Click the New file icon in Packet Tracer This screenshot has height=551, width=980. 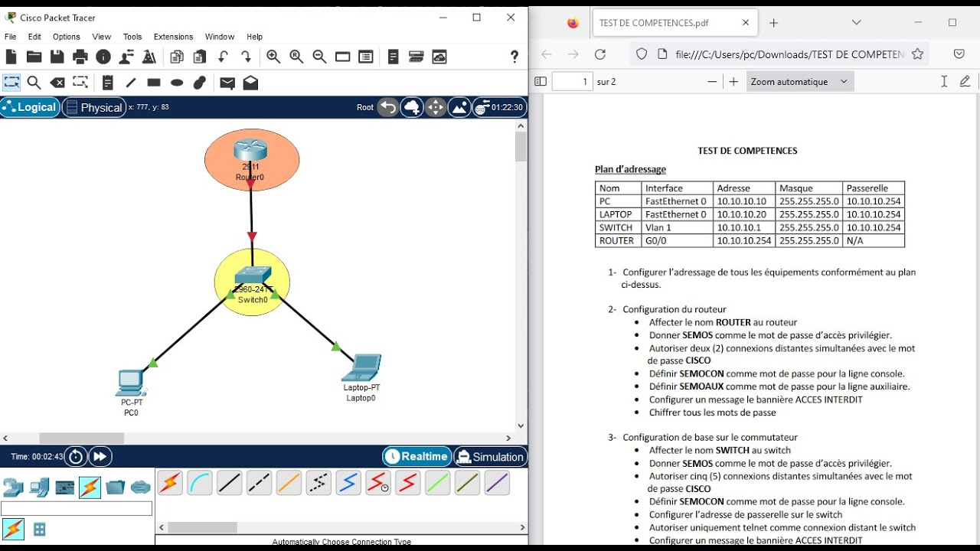click(11, 57)
